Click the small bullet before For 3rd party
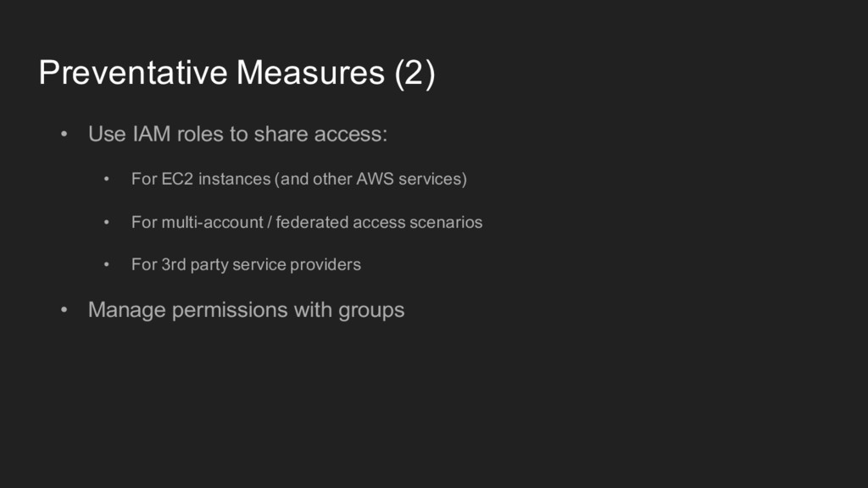This screenshot has height=488, width=868. [106, 264]
